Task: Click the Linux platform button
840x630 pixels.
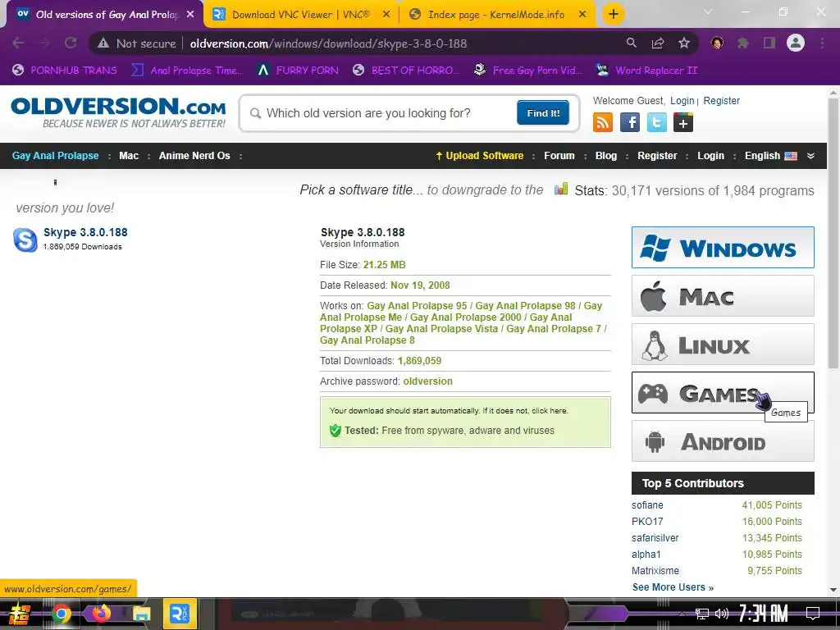Action: [723, 345]
